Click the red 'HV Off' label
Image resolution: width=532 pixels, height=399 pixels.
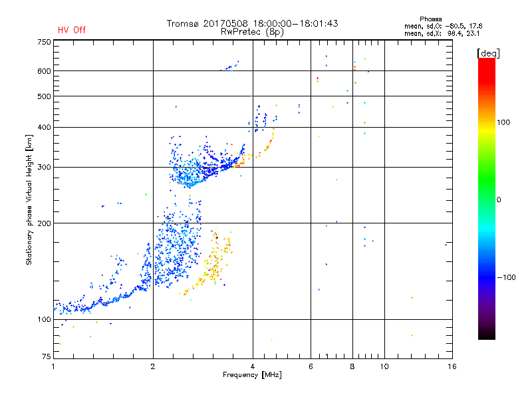[x=72, y=30]
